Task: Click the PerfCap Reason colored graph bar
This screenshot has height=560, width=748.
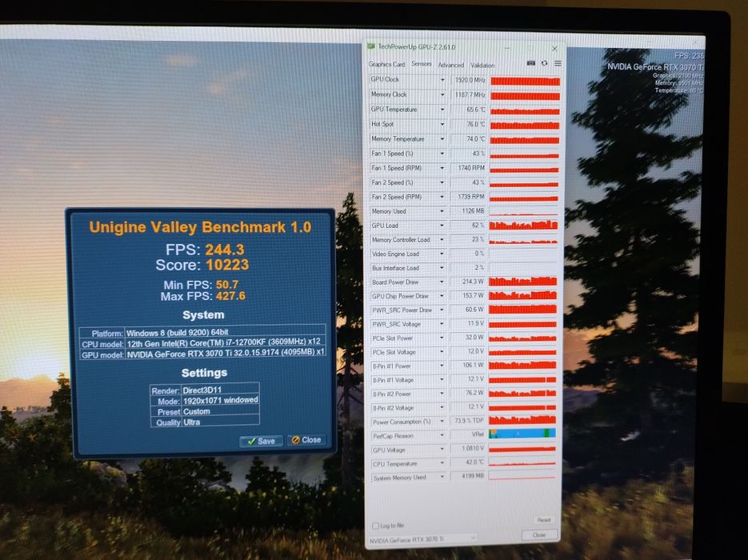Action: pos(522,433)
